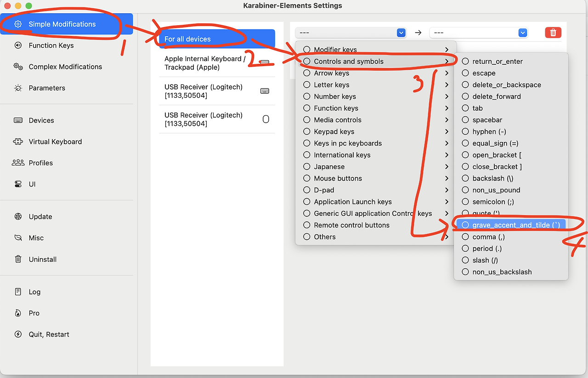This screenshot has width=588, height=378.
Task: Expand the Number keys submenu chevron
Action: pyautogui.click(x=447, y=96)
